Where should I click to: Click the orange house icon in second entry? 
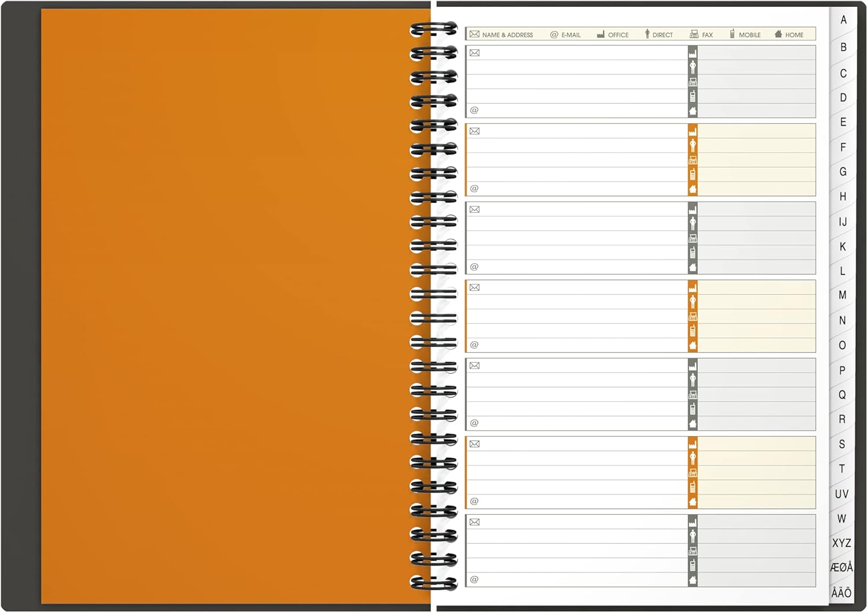[x=693, y=189]
